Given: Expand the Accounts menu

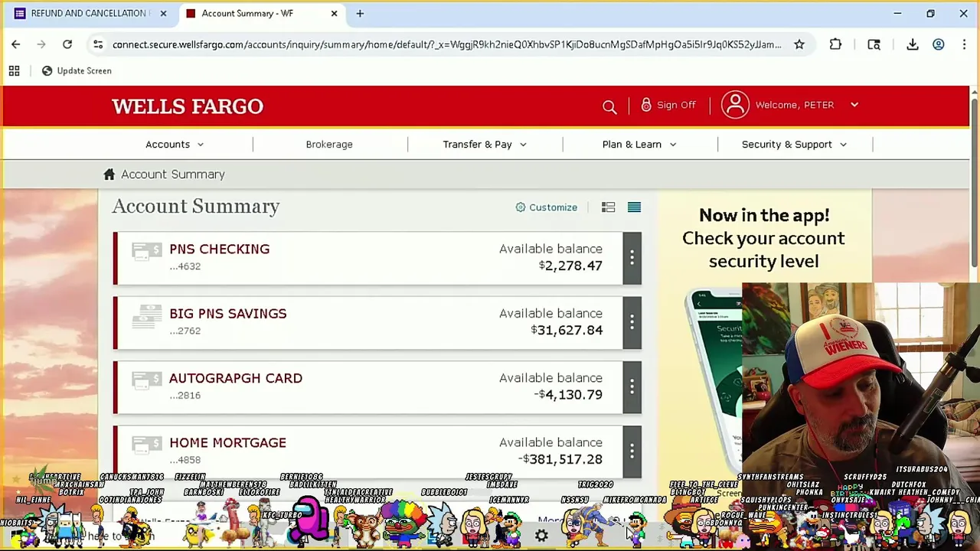Looking at the screenshot, I should click(x=175, y=144).
